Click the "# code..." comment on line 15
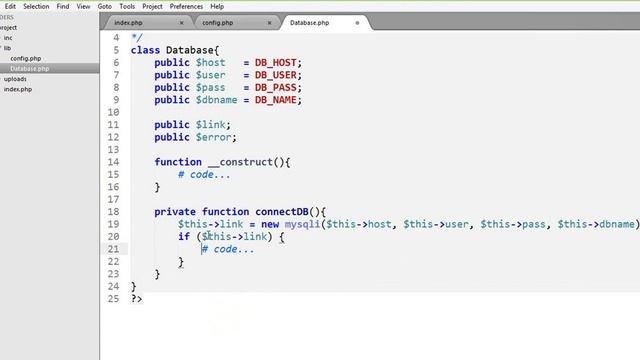The width and height of the screenshot is (640, 360). pos(204,175)
